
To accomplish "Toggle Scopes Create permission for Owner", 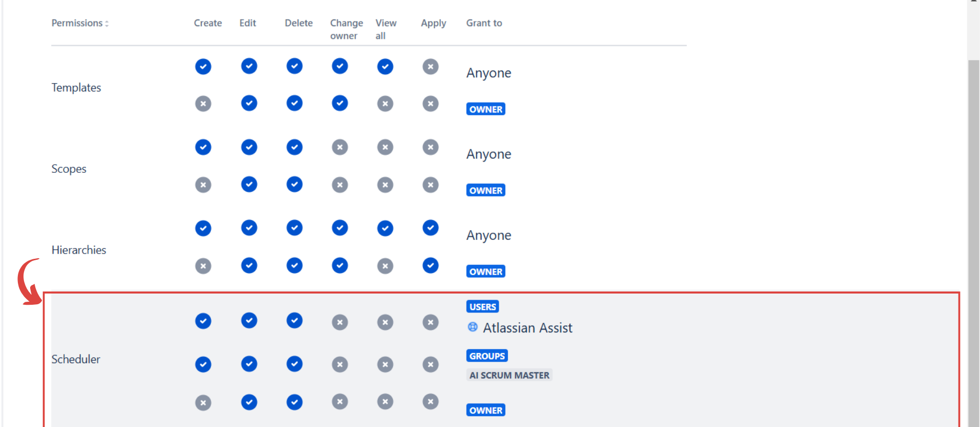I will 203,185.
